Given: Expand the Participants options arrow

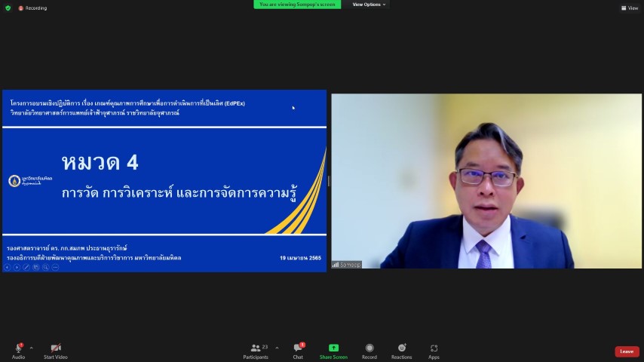Looking at the screenshot, I should (277, 348).
